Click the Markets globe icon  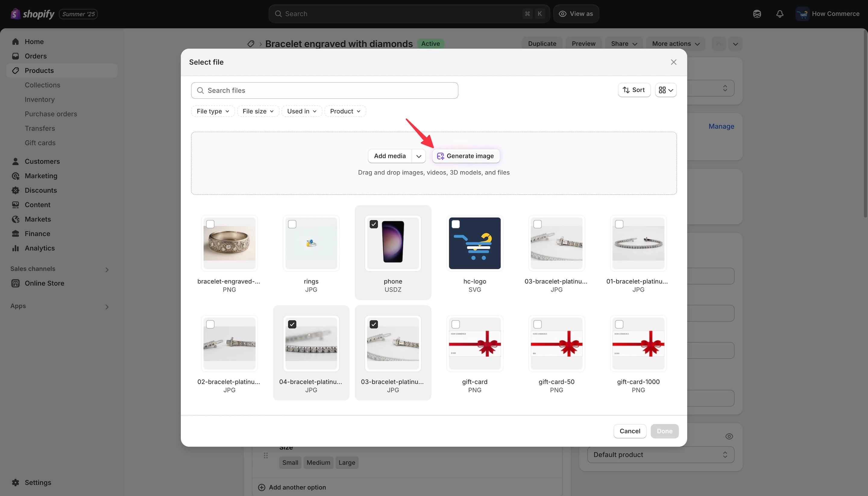tap(15, 219)
